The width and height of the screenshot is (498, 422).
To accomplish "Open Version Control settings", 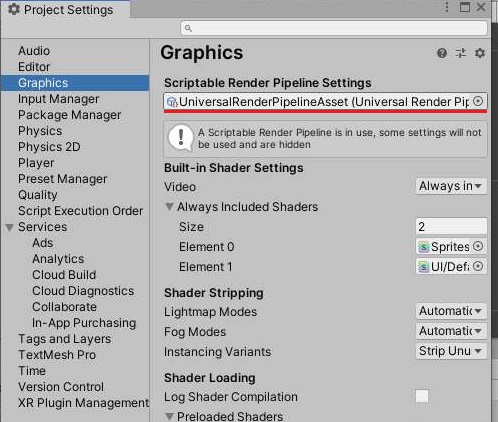I will coord(61,387).
